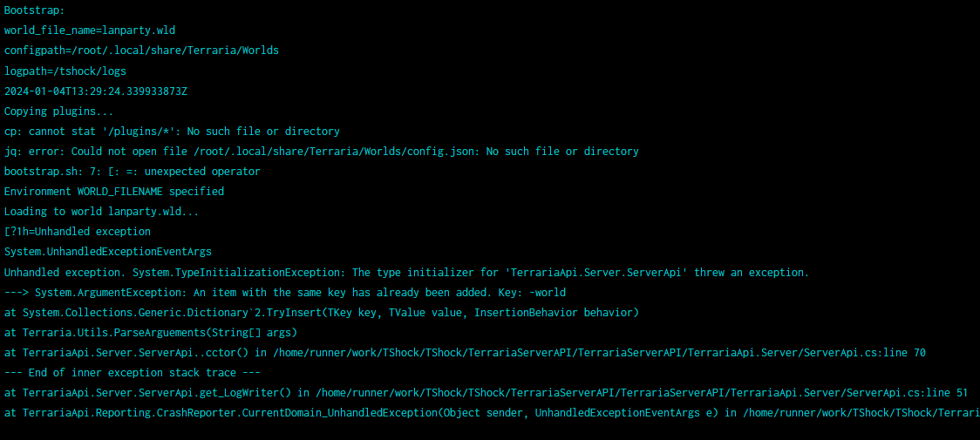Image resolution: width=980 pixels, height=440 pixels.
Task: Click the configpath Terraria/Worlds line
Action: tap(141, 51)
